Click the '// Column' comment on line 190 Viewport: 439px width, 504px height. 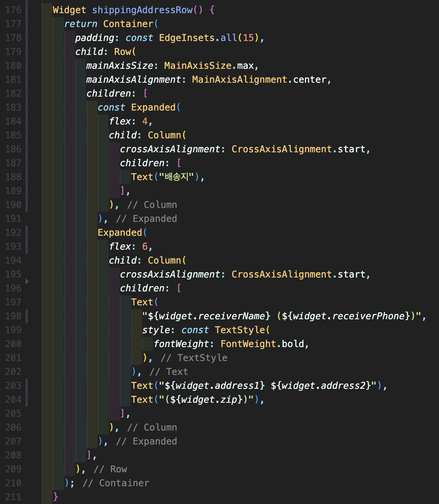[x=152, y=205]
